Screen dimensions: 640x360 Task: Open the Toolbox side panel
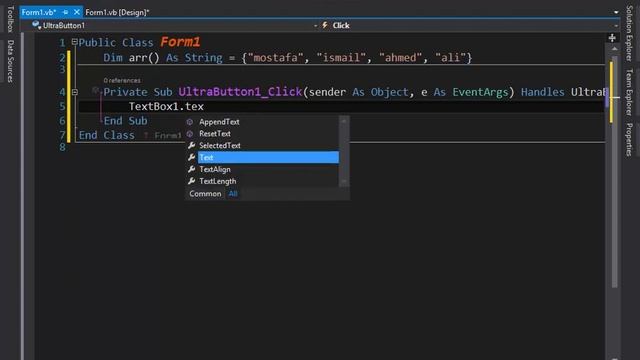(10, 18)
